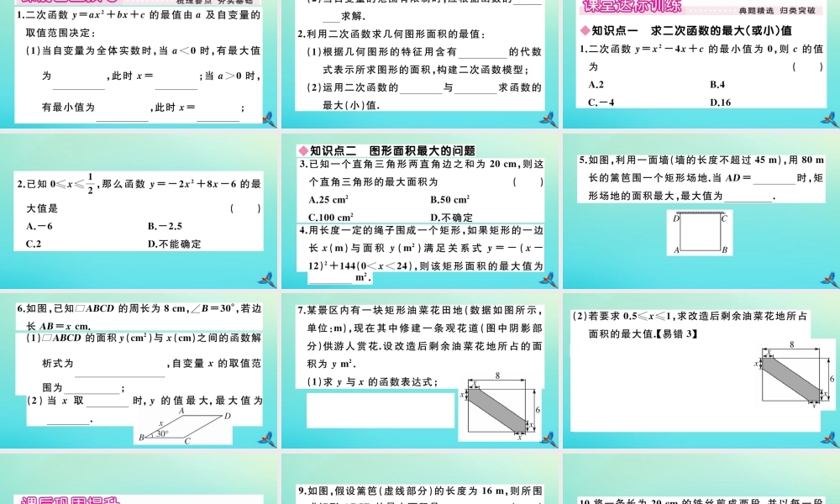840x504 pixels.
Task: Select answer A.25 cm² for question 3
Action: tap(328, 200)
